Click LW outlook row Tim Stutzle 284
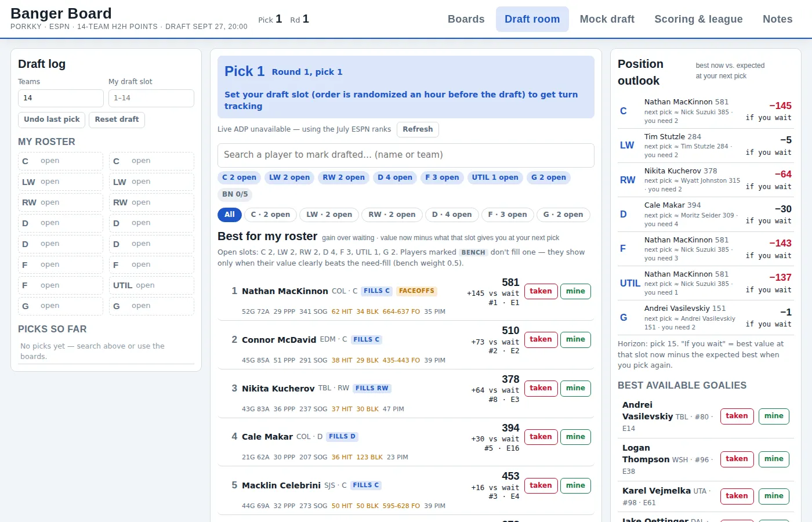The height and width of the screenshot is (522, 812). click(x=706, y=146)
